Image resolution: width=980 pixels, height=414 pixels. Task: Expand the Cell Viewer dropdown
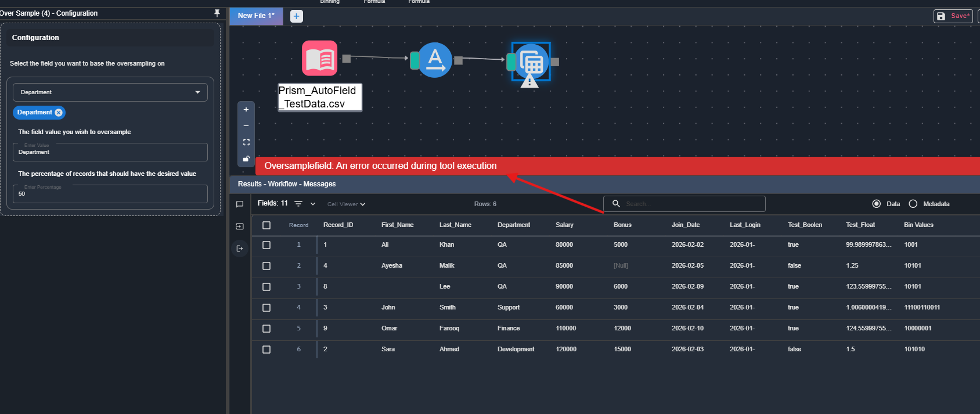[x=346, y=204]
